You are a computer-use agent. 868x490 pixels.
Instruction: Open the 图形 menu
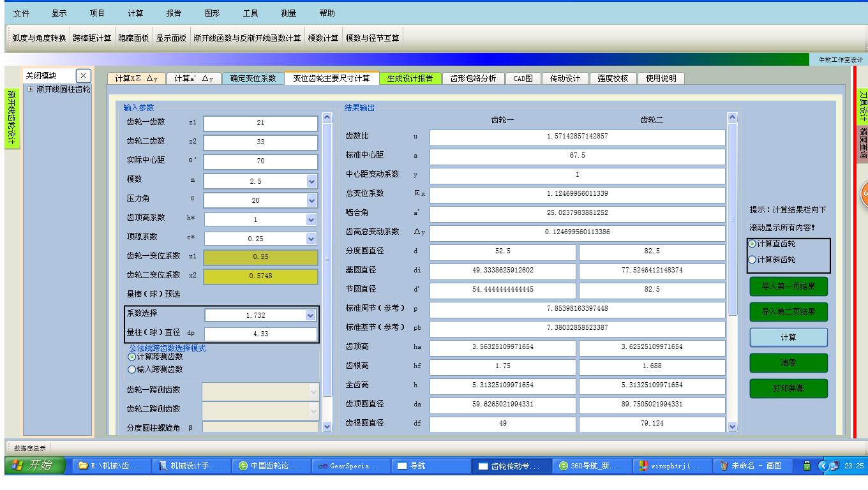coord(212,13)
